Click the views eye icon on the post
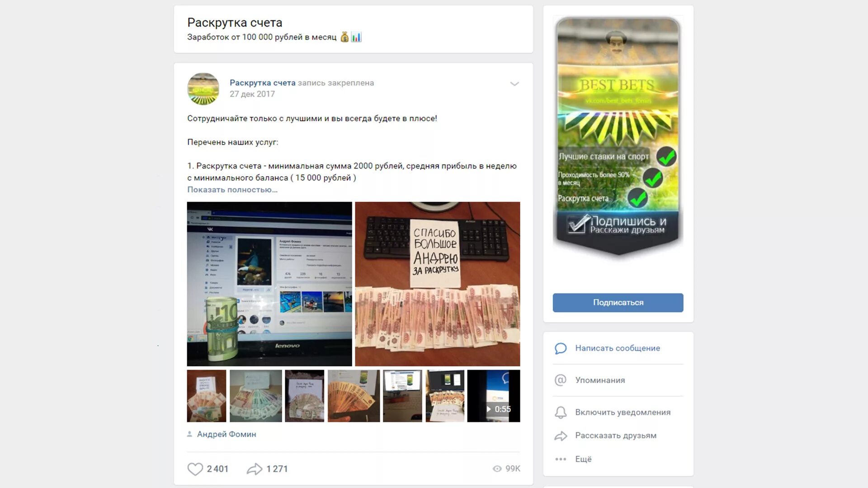 coord(497,469)
